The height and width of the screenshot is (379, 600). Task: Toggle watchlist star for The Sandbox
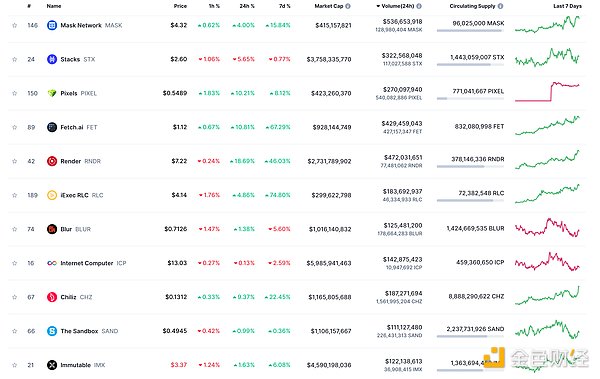[15, 331]
